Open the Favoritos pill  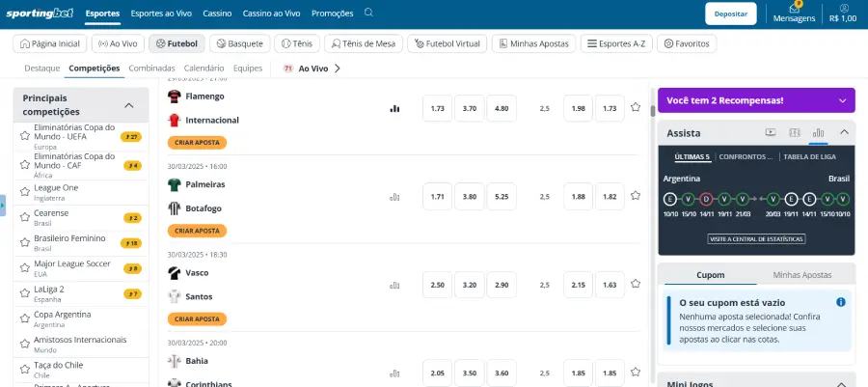(687, 43)
